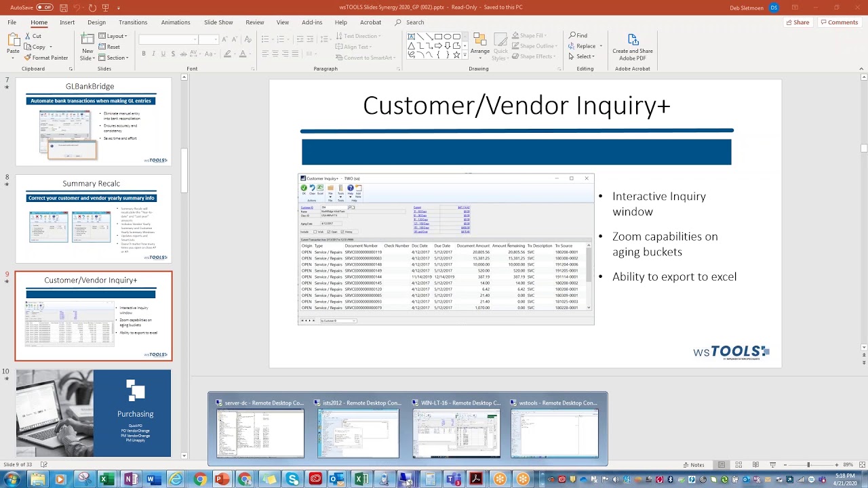Open the File menu
868x488 pixels.
[12, 22]
